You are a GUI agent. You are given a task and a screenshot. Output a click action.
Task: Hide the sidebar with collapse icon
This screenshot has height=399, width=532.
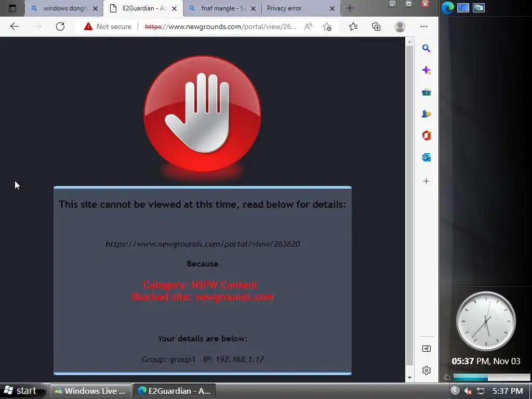pyautogui.click(x=427, y=349)
